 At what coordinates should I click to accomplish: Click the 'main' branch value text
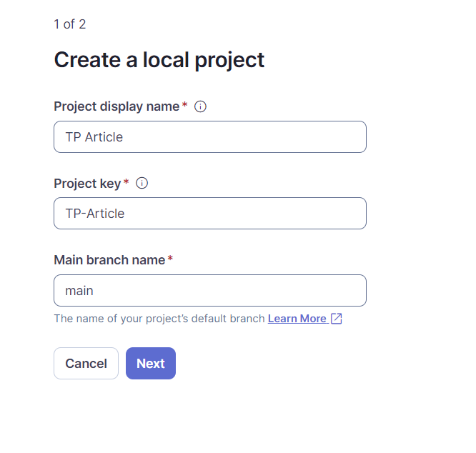point(79,291)
